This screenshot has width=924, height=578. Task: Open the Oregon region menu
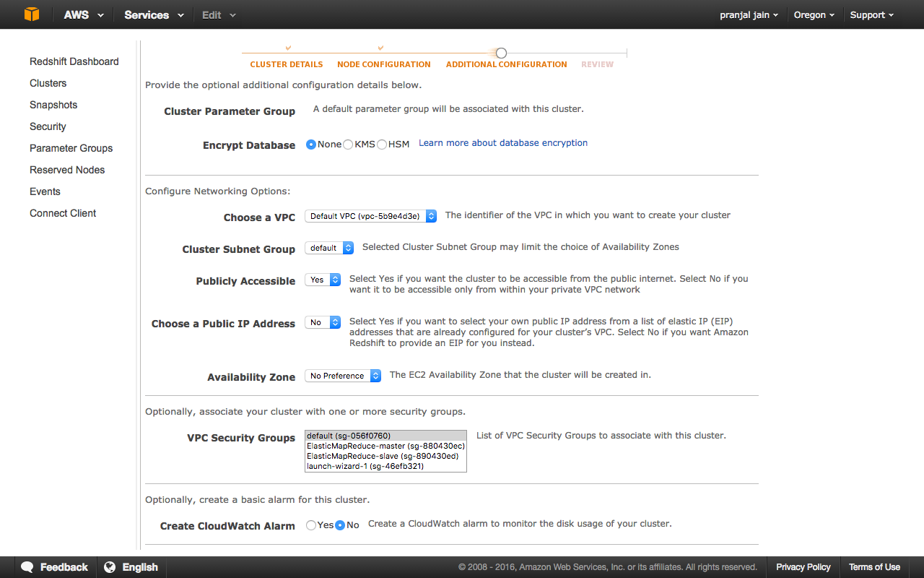pos(814,14)
